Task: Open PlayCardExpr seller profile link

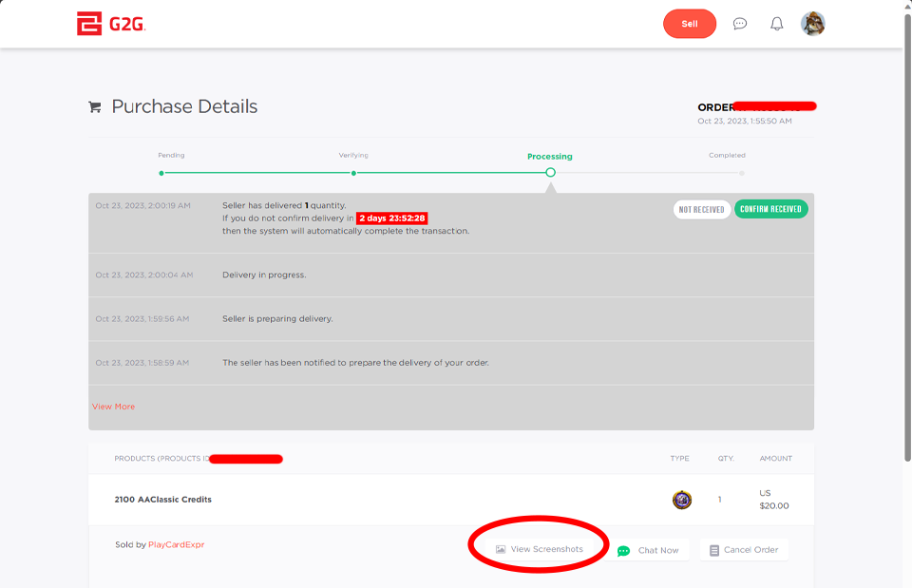Action: tap(177, 543)
